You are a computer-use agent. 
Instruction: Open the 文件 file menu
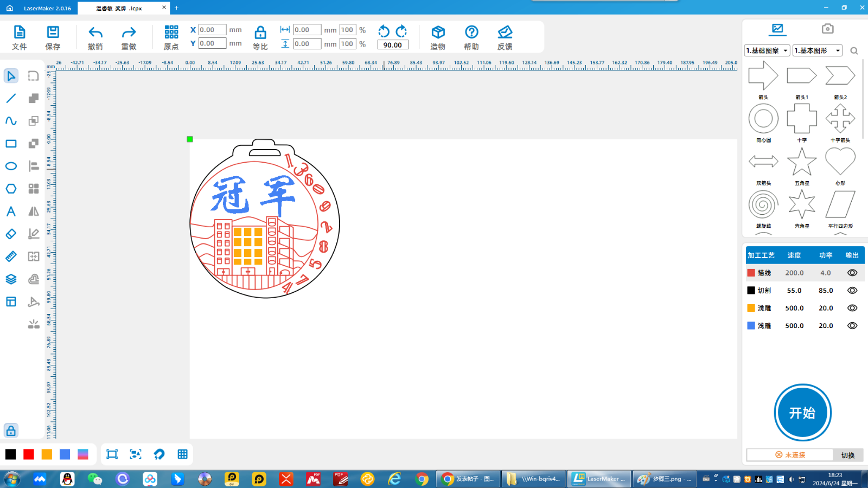click(x=20, y=36)
